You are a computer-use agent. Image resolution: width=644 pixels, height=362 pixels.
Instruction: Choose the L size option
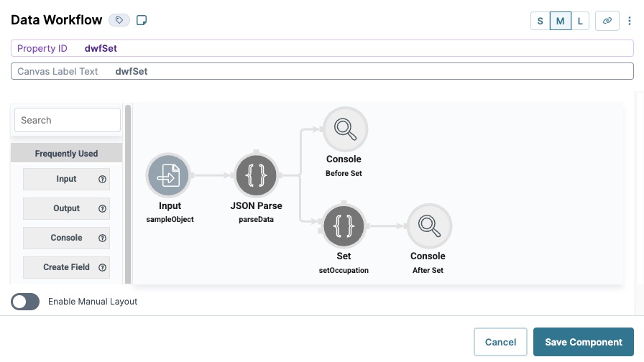click(x=580, y=21)
